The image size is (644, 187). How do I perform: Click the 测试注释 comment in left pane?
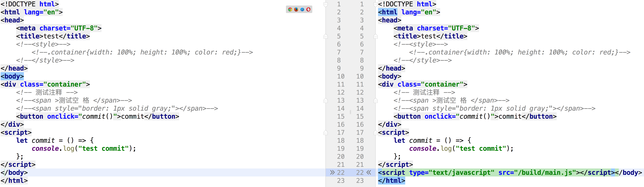(47, 93)
